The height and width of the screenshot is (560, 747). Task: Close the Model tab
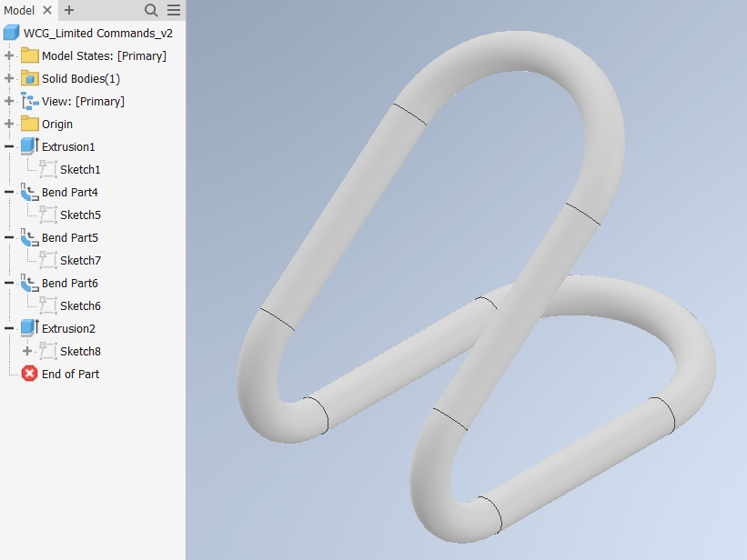[47, 10]
